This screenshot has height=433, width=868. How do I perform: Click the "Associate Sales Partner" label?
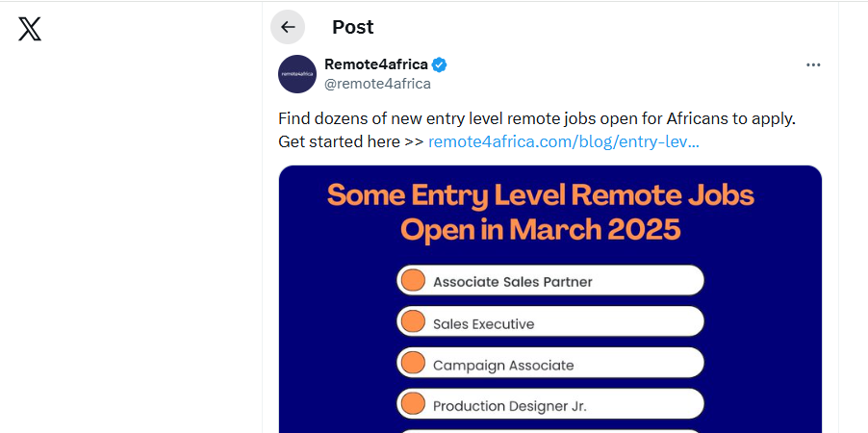(x=513, y=282)
